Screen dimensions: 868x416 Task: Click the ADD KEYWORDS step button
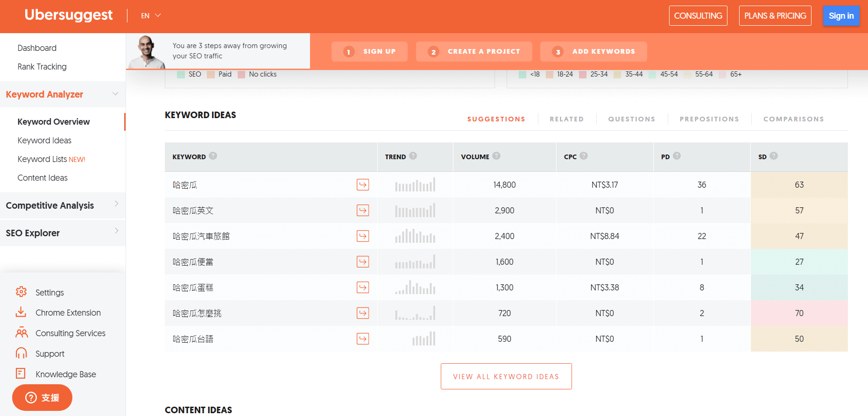click(x=593, y=51)
